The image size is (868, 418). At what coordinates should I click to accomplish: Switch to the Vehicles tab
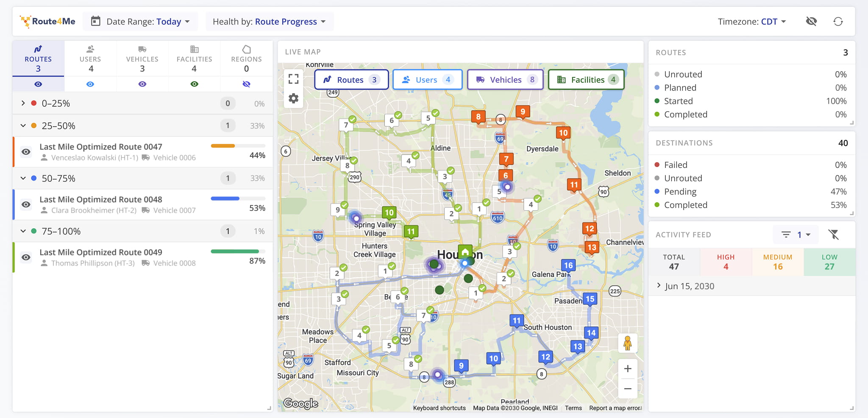[142, 59]
